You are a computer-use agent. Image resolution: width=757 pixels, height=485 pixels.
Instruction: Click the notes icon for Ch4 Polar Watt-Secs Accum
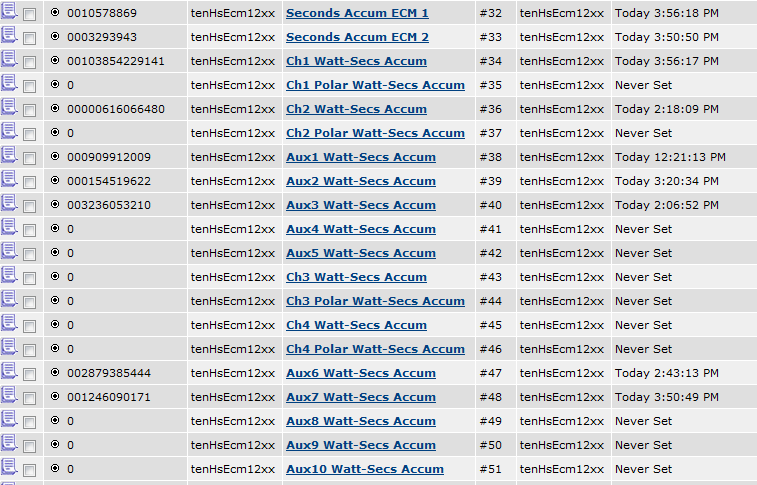(9, 349)
